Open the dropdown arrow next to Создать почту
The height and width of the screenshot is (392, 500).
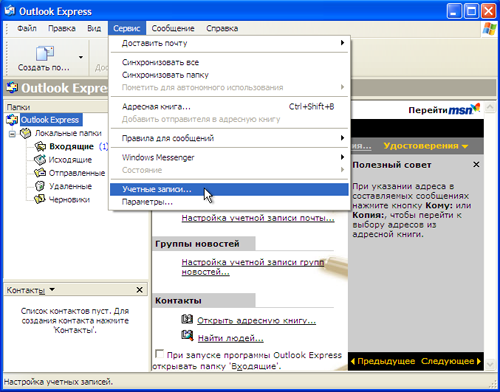pyautogui.click(x=81, y=57)
